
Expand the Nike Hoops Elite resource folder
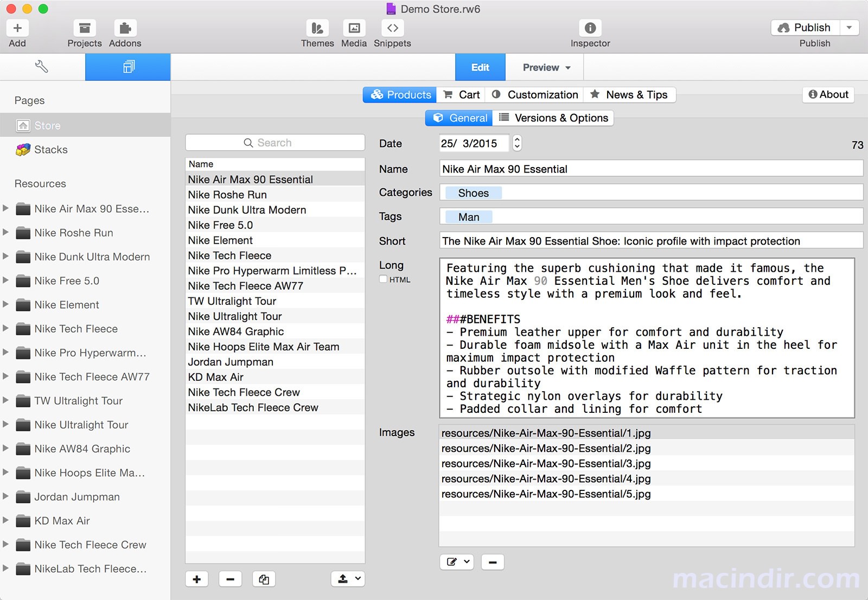(x=6, y=472)
